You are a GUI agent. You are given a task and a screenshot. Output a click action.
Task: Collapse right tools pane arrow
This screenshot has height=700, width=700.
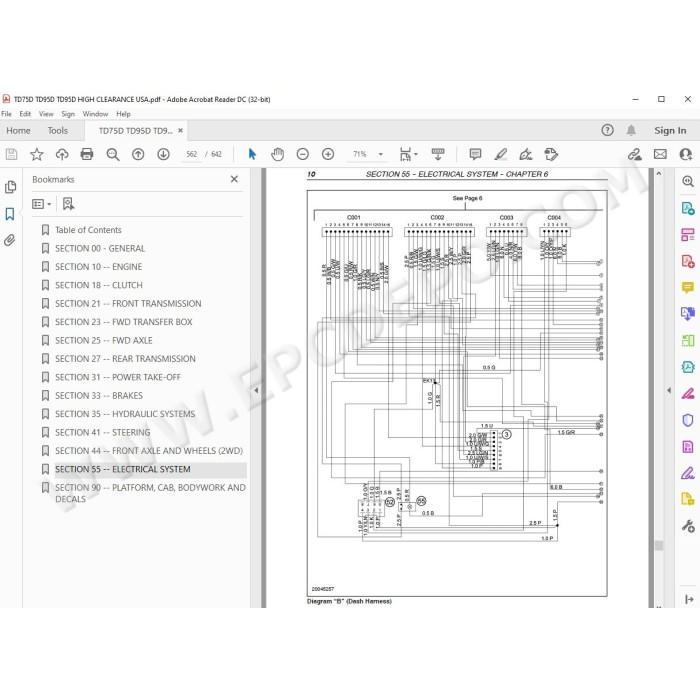[669, 390]
